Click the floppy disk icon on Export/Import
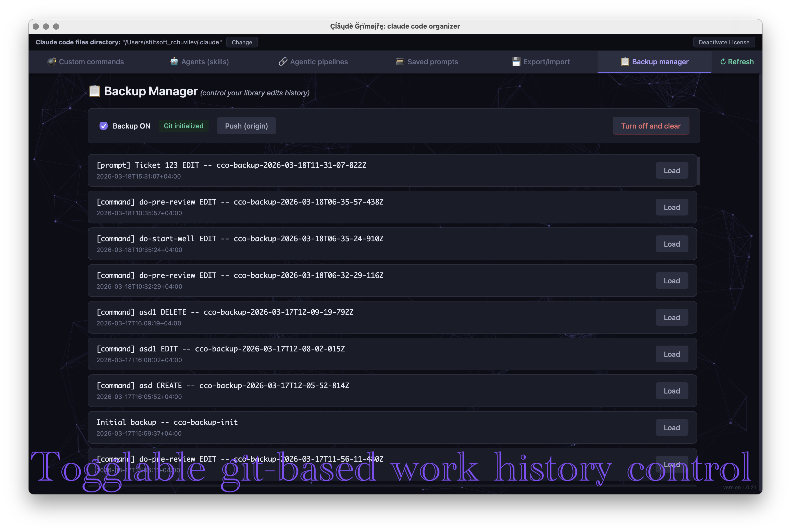Viewport: 791px width, 532px height. point(516,62)
